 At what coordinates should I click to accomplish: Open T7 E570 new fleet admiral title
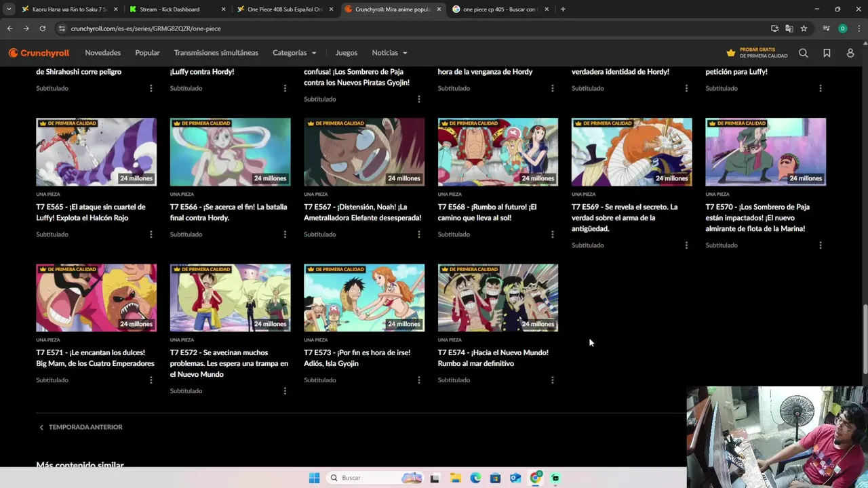pos(757,218)
